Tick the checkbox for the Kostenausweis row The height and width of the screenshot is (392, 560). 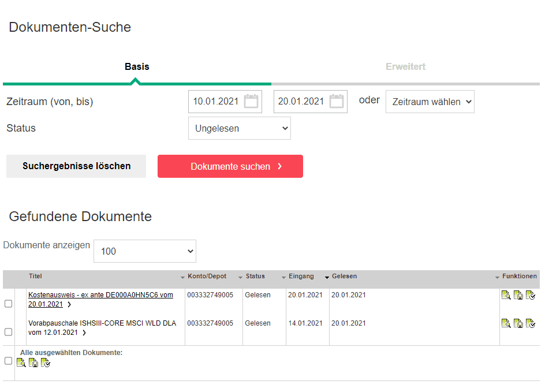9,304
